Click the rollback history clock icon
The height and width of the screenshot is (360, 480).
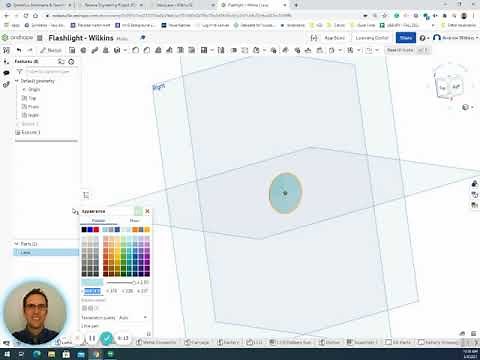point(71,62)
